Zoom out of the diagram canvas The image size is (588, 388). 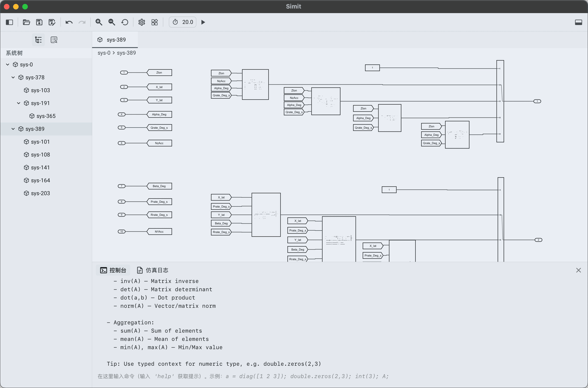112,22
